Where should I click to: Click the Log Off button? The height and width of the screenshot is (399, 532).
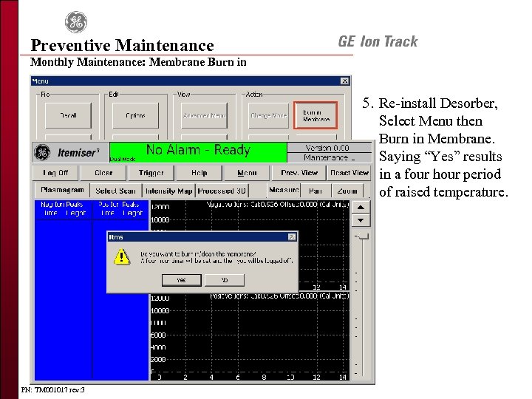coord(55,173)
